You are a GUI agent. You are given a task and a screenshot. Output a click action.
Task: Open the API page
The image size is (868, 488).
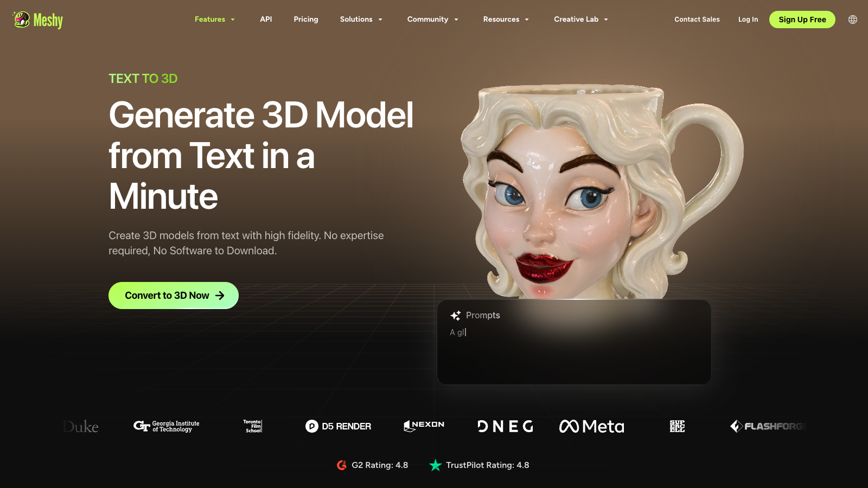(x=266, y=20)
